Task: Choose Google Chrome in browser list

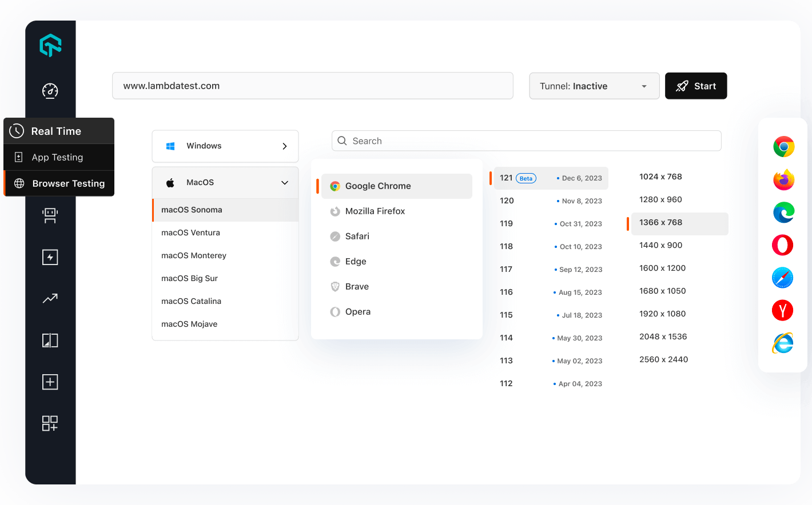Action: click(x=397, y=186)
